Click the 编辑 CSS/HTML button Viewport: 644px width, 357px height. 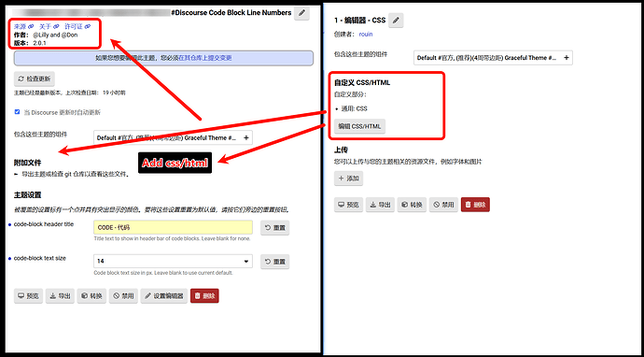359,126
